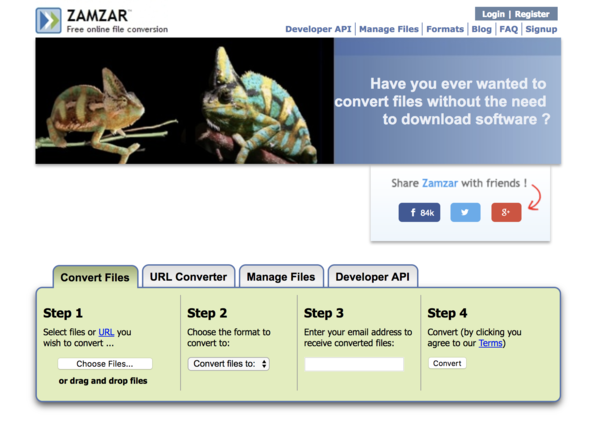Open Manage Files in top navigation

389,29
